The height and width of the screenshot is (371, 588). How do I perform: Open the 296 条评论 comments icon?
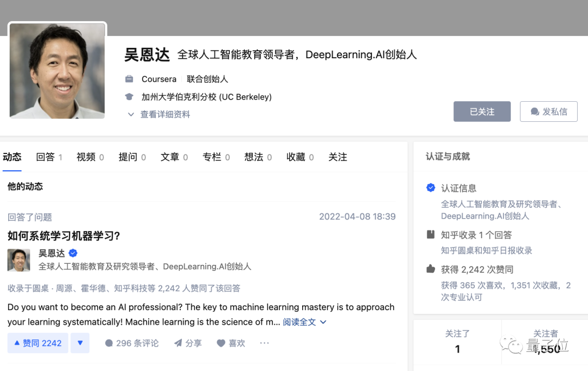[x=109, y=343]
